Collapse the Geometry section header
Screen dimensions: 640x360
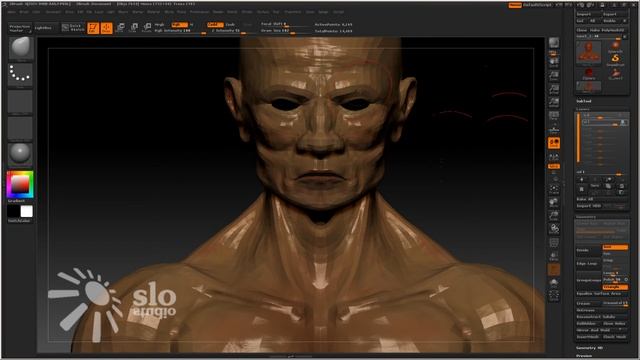tap(585, 217)
